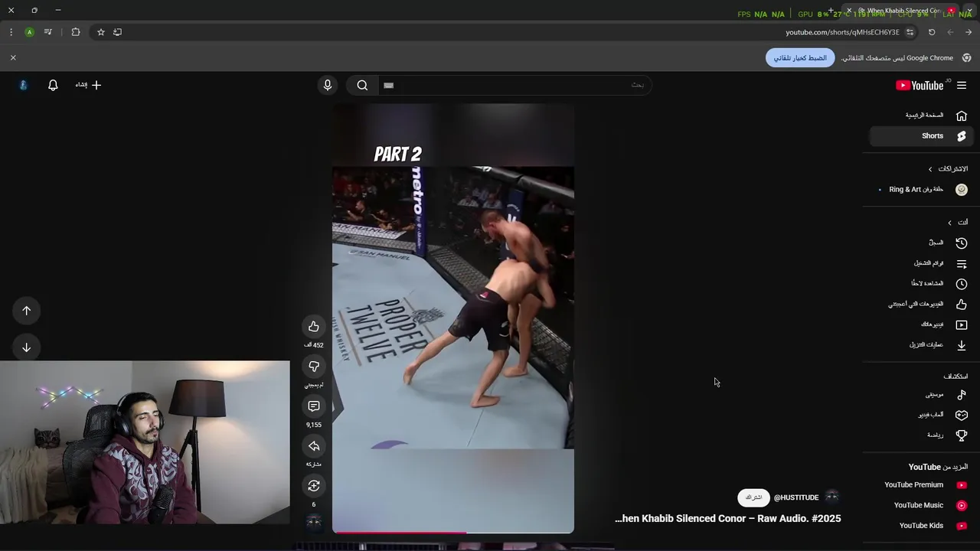
Task: Reload the page
Action: [932, 32]
